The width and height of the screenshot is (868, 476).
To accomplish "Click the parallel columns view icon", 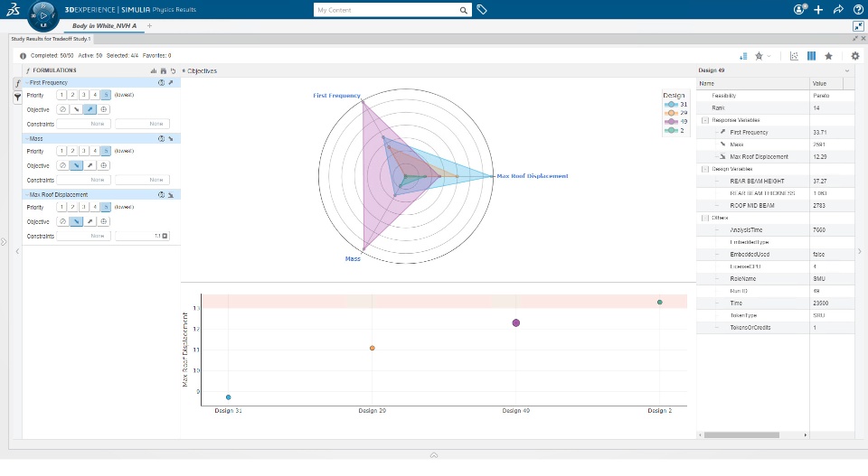I will coord(811,56).
